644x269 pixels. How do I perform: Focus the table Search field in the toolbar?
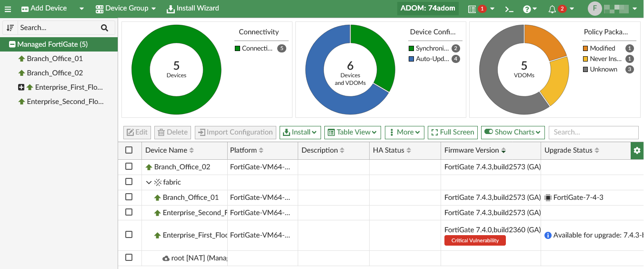pos(594,132)
